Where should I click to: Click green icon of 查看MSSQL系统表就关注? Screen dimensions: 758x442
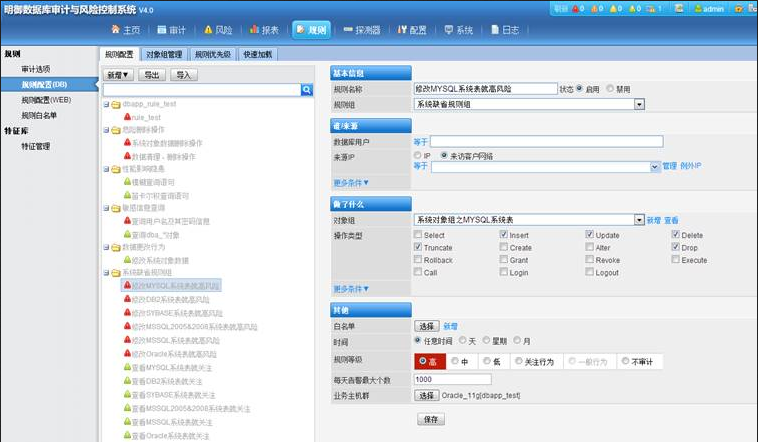[x=127, y=422]
